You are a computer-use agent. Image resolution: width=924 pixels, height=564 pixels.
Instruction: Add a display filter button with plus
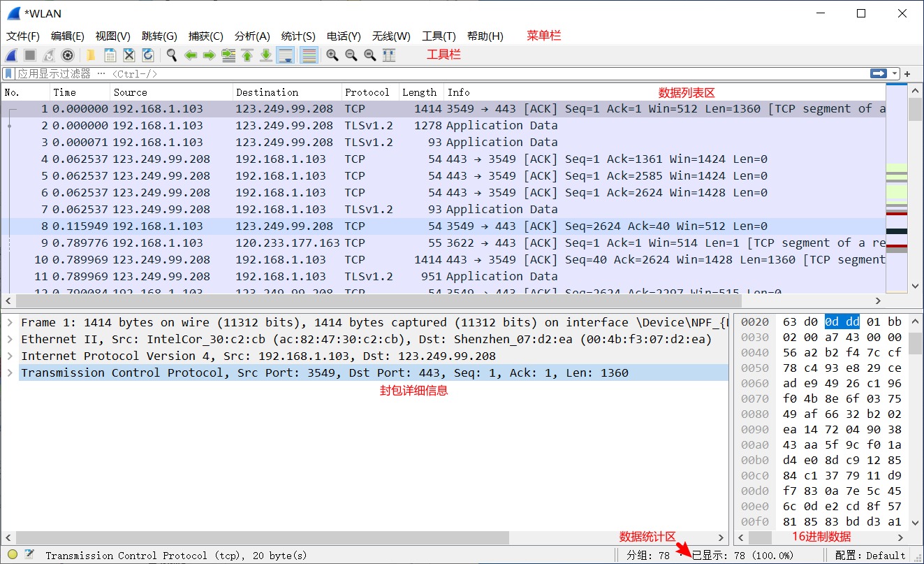pos(907,73)
